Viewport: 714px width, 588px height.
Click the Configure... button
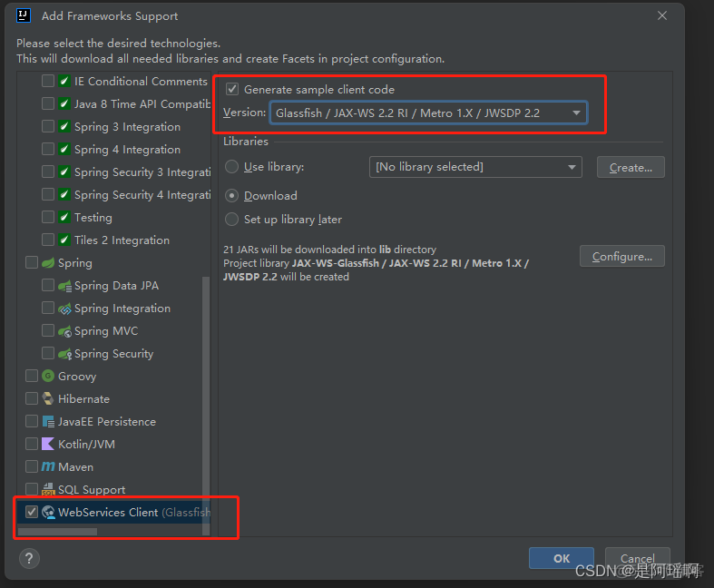coord(622,256)
